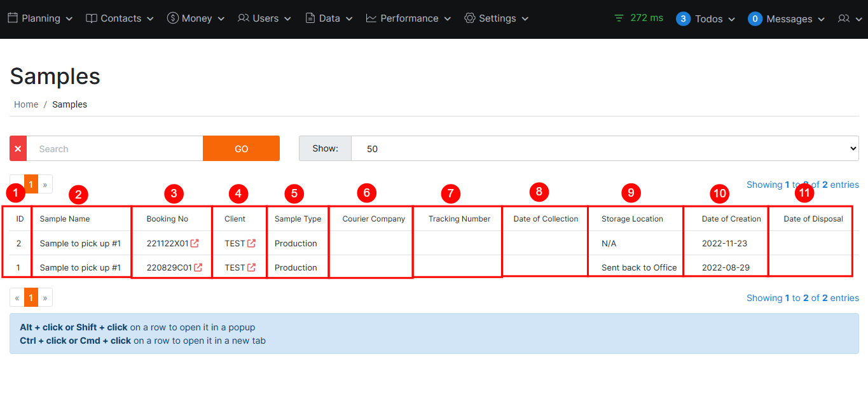Clear search with the red X icon
The height and width of the screenshot is (401, 868).
tap(18, 148)
